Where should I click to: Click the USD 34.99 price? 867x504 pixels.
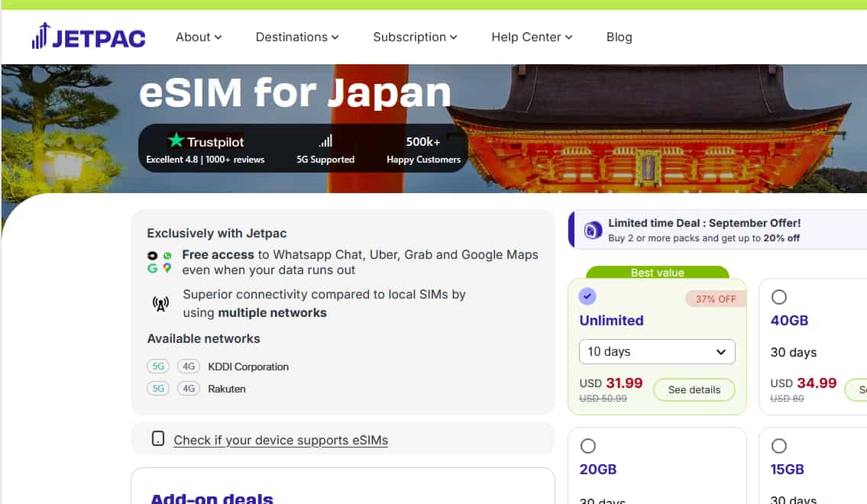click(x=804, y=383)
